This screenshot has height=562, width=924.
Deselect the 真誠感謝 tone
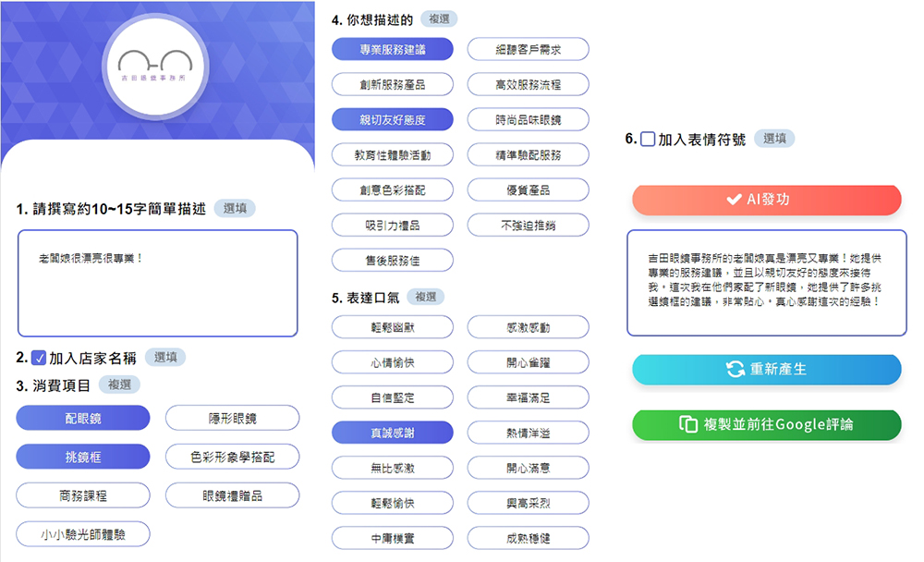pos(393,432)
